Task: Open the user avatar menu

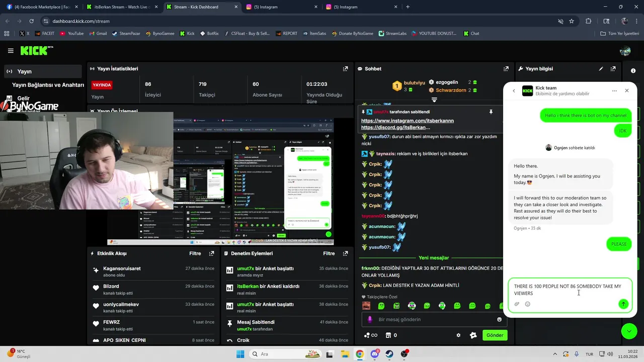Action: pos(625,51)
